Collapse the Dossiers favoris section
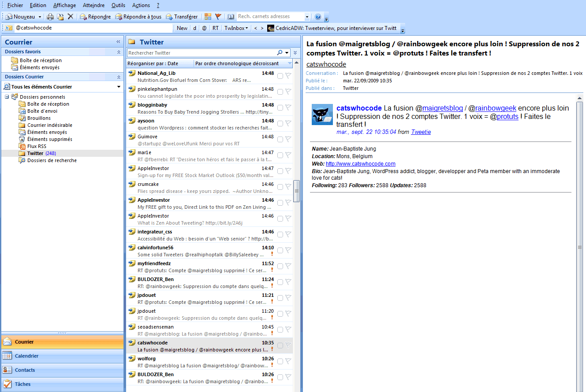 [119, 52]
